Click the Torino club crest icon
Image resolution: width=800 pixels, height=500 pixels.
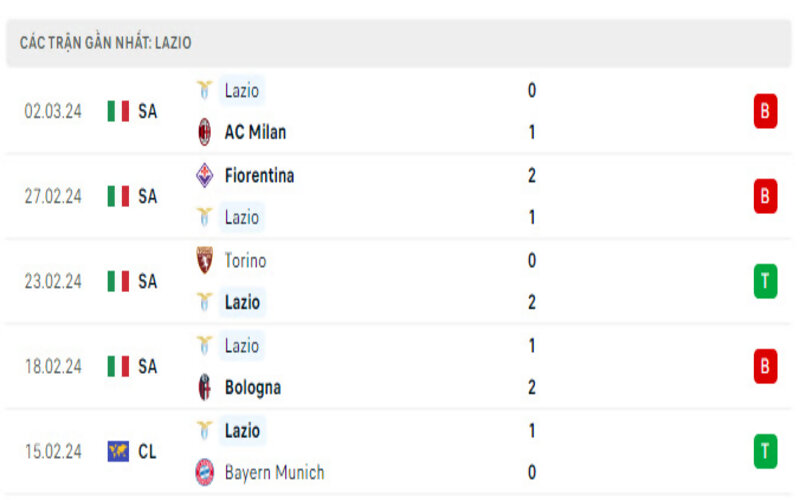click(205, 260)
